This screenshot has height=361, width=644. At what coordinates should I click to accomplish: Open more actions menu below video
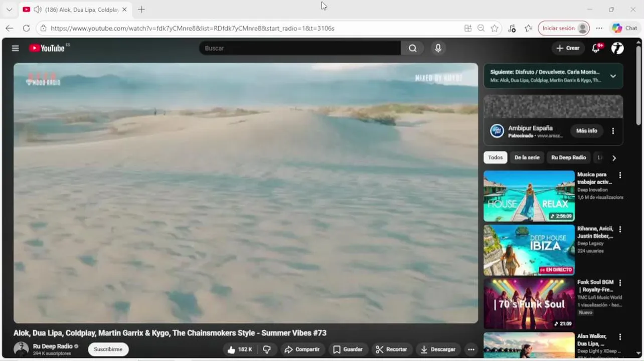(x=471, y=349)
